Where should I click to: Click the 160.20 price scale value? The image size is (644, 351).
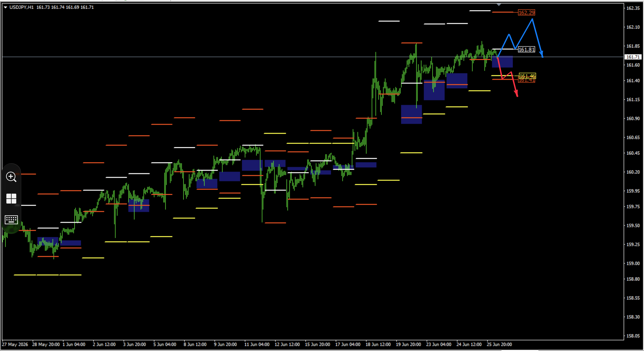click(633, 172)
